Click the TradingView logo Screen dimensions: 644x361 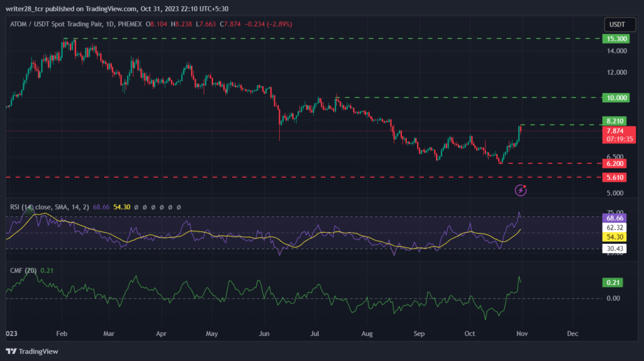point(32,351)
